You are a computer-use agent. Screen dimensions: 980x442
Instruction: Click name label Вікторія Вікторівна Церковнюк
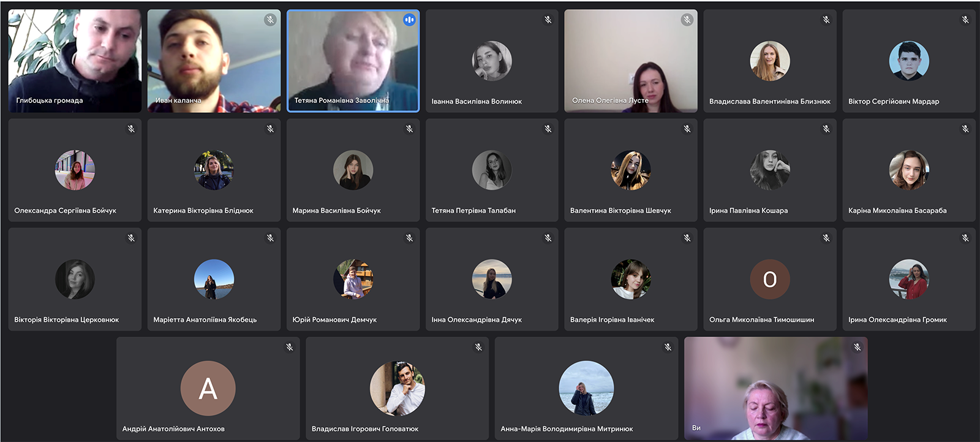click(67, 319)
